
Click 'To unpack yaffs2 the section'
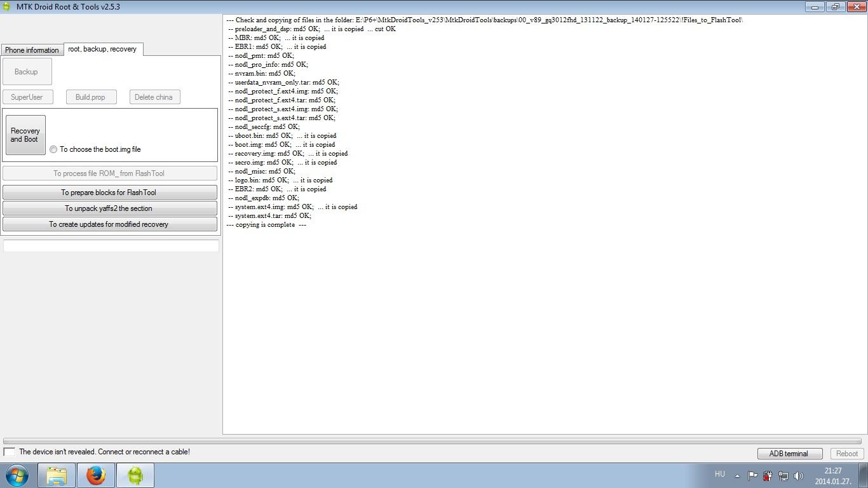[x=109, y=208]
